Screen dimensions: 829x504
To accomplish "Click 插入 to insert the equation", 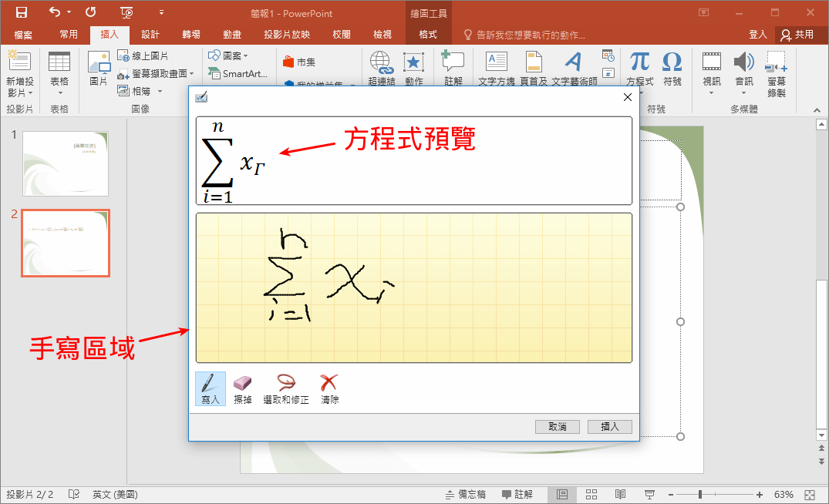I will (x=609, y=426).
